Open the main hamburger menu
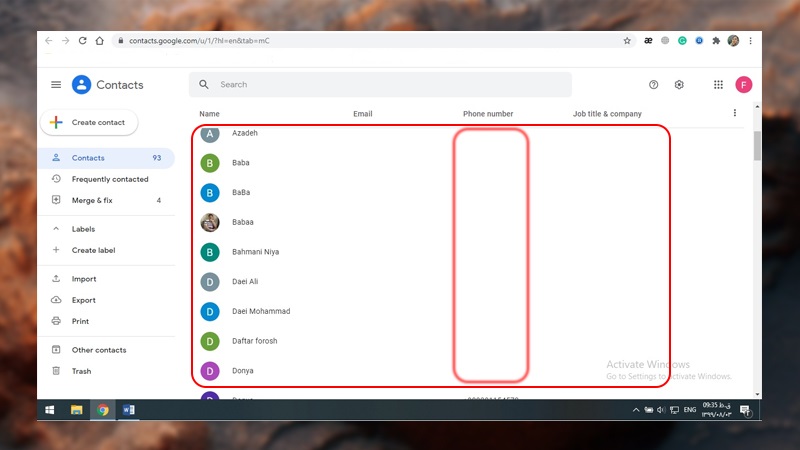 click(56, 85)
